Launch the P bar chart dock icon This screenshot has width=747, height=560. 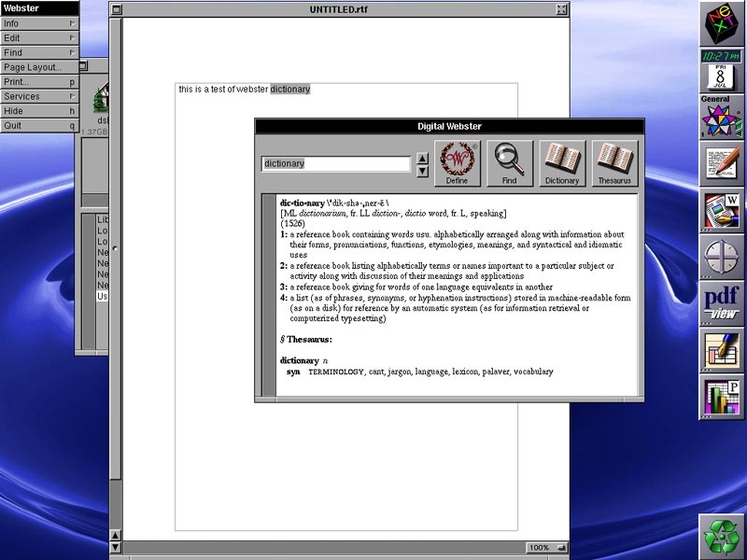721,398
